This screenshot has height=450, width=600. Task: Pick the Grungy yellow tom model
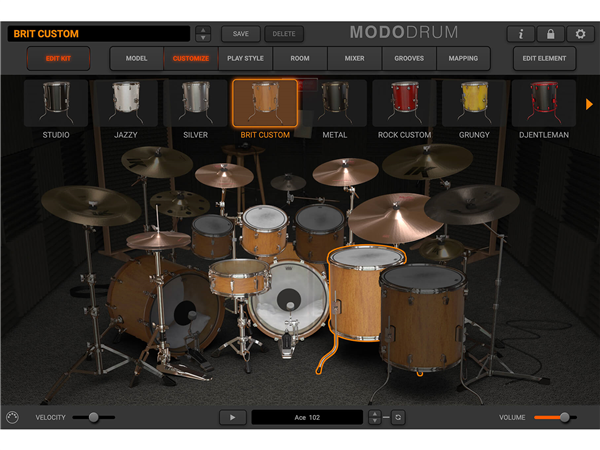pos(473,103)
